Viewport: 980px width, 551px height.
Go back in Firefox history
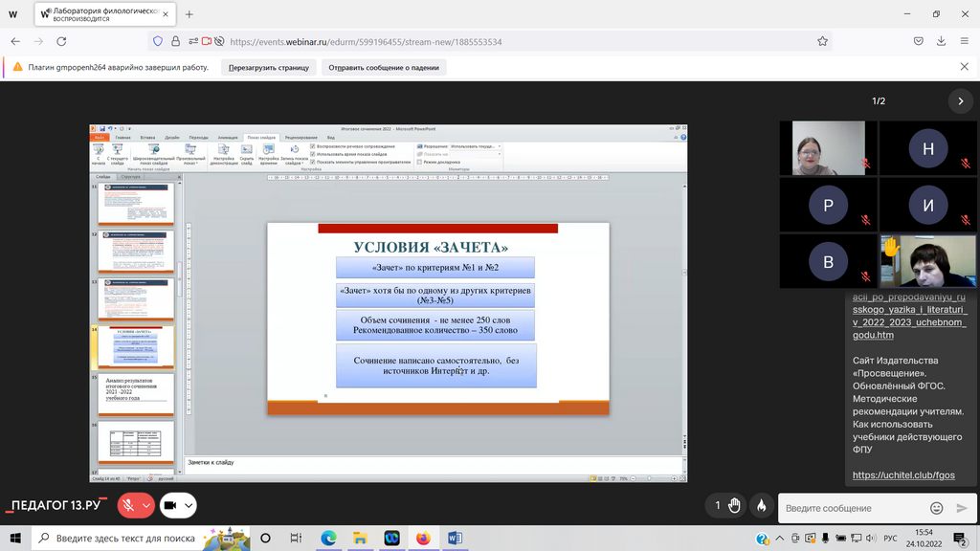(15, 41)
